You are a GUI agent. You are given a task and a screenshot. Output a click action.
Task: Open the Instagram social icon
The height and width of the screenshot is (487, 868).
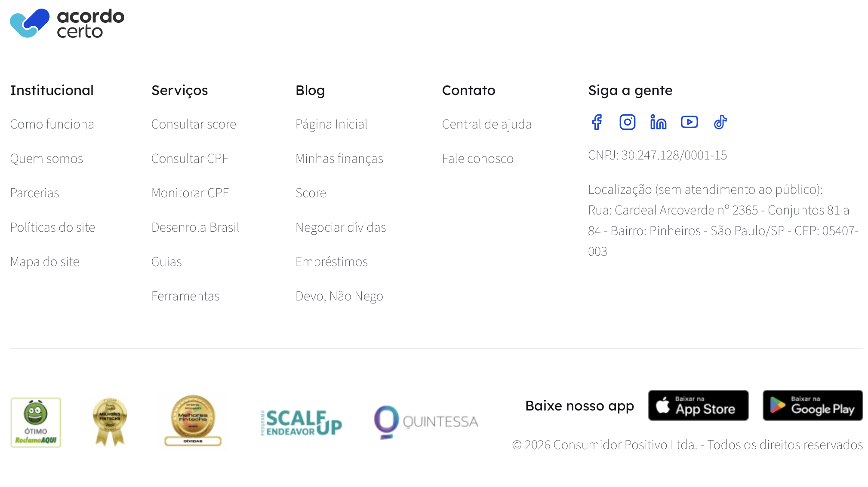[627, 122]
